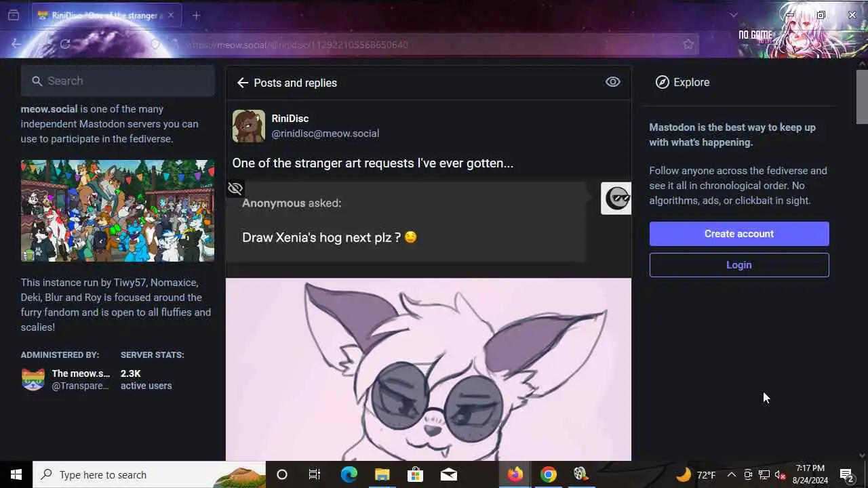This screenshot has height=488, width=868.
Task: Open a new browser tab with plus
Action: click(x=196, y=15)
